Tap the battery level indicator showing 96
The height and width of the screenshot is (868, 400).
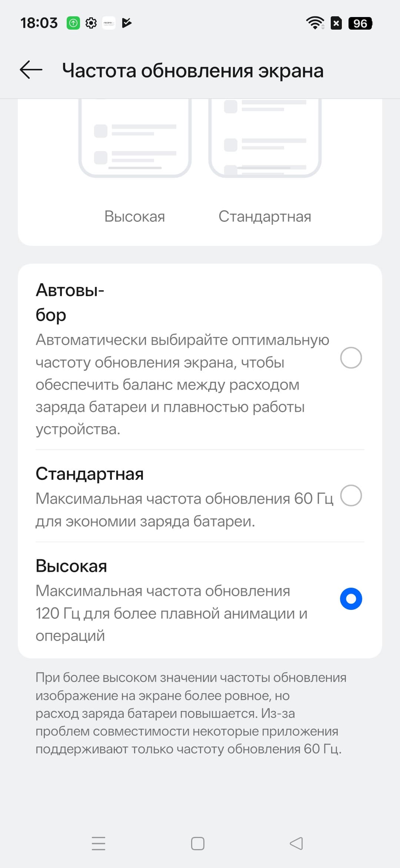click(x=360, y=23)
